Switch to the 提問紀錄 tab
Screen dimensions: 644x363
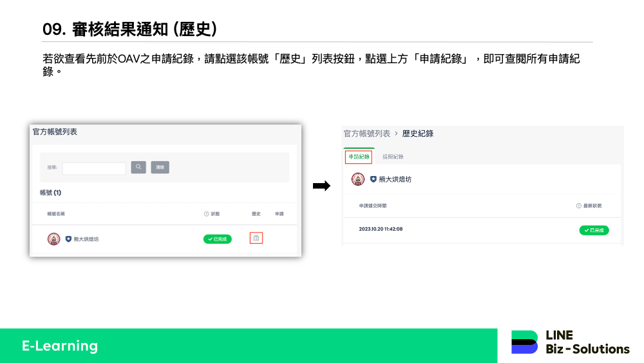coord(393,157)
